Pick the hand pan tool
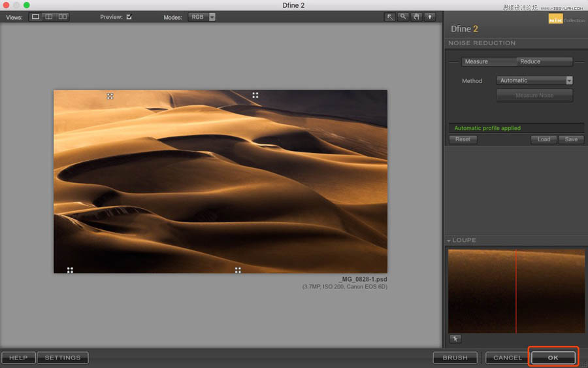588x368 pixels. coord(416,17)
